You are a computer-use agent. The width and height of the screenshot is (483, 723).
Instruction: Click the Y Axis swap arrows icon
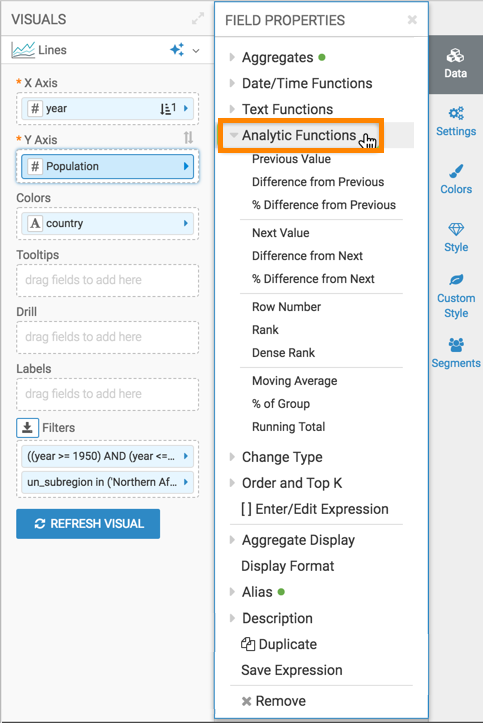click(188, 137)
